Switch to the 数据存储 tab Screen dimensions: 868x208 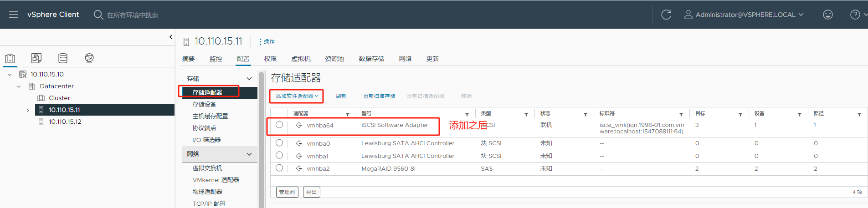[x=371, y=59]
